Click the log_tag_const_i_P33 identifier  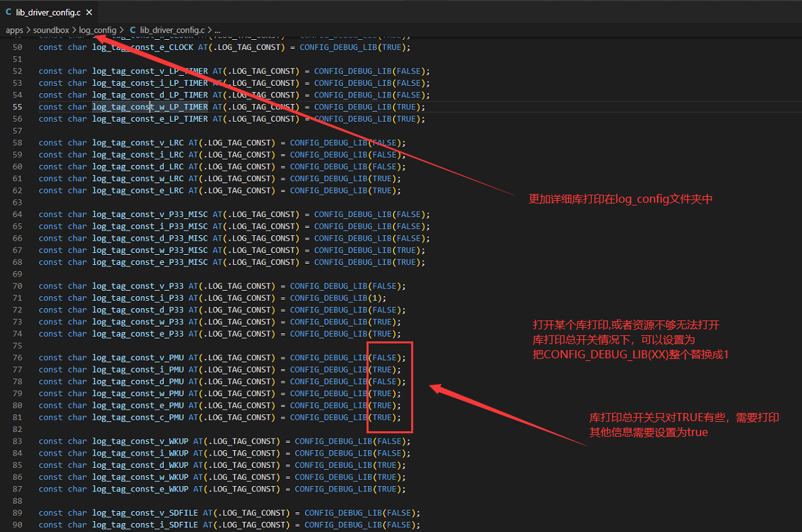coord(137,298)
